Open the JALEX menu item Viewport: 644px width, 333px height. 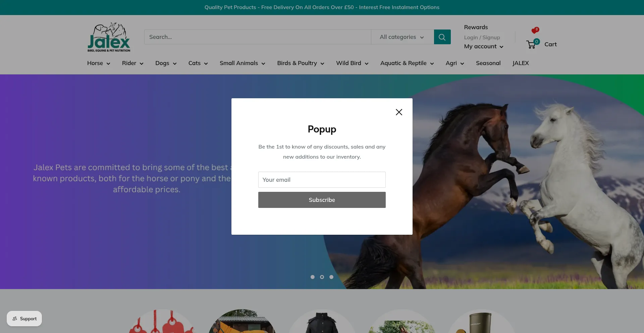[521, 63]
